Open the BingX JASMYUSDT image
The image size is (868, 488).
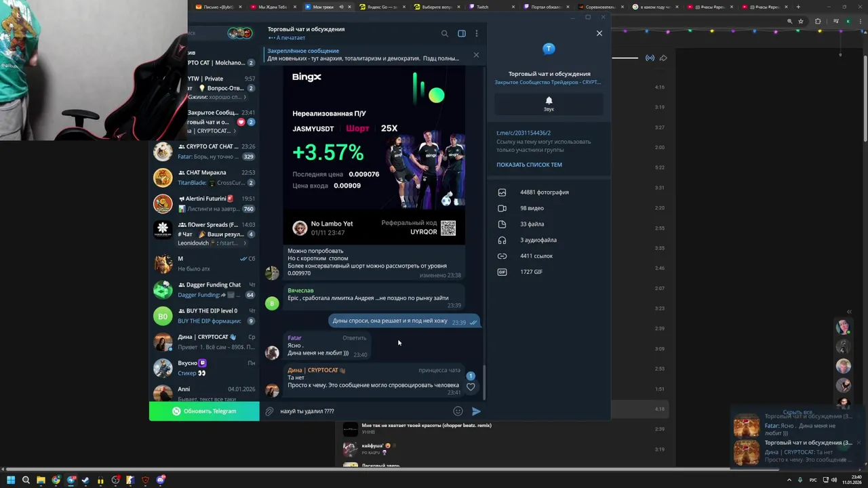click(x=374, y=156)
